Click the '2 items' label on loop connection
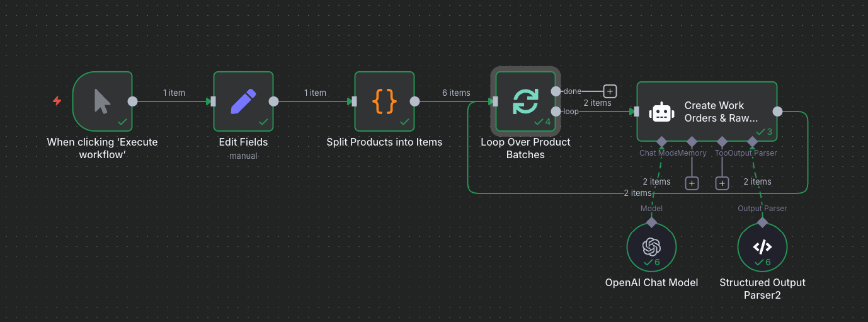 597,103
